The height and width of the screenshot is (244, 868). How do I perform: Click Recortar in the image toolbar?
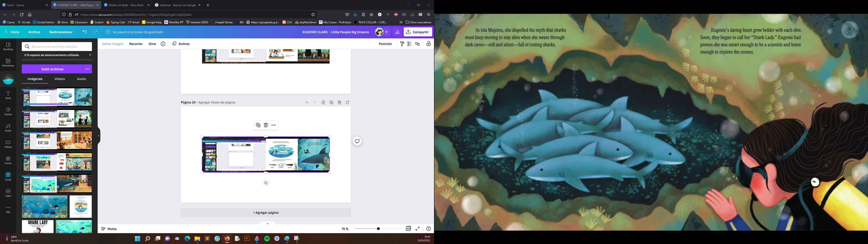tap(136, 44)
